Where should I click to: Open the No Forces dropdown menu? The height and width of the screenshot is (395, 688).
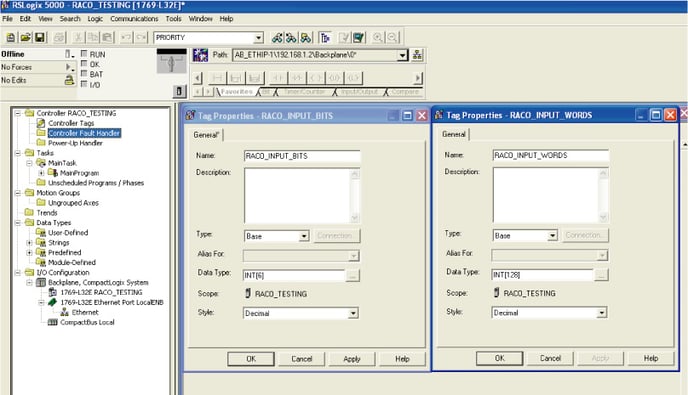click(69, 67)
